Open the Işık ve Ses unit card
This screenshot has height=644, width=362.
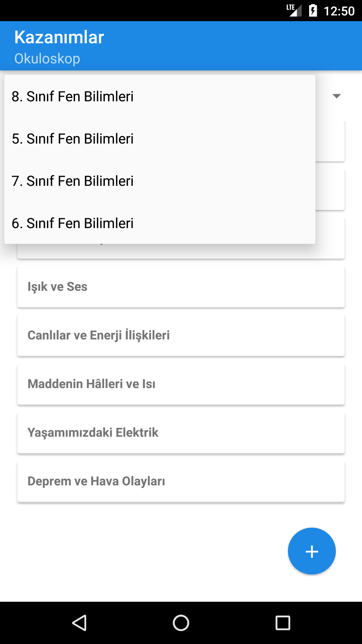coord(181,287)
